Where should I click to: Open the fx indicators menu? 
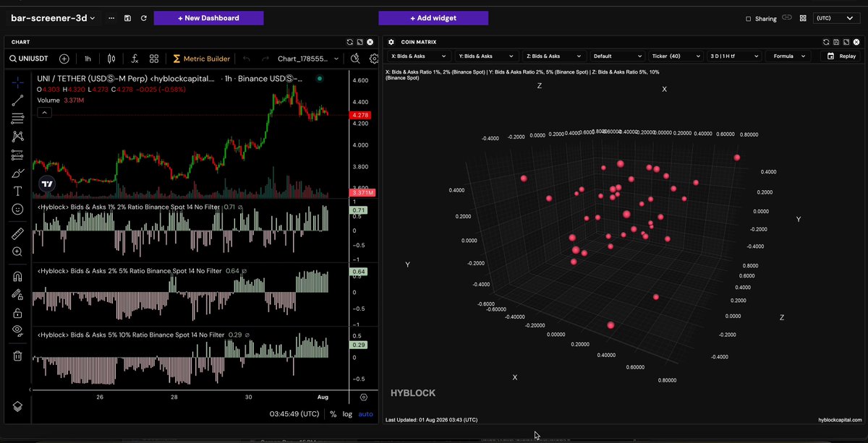[x=135, y=59]
